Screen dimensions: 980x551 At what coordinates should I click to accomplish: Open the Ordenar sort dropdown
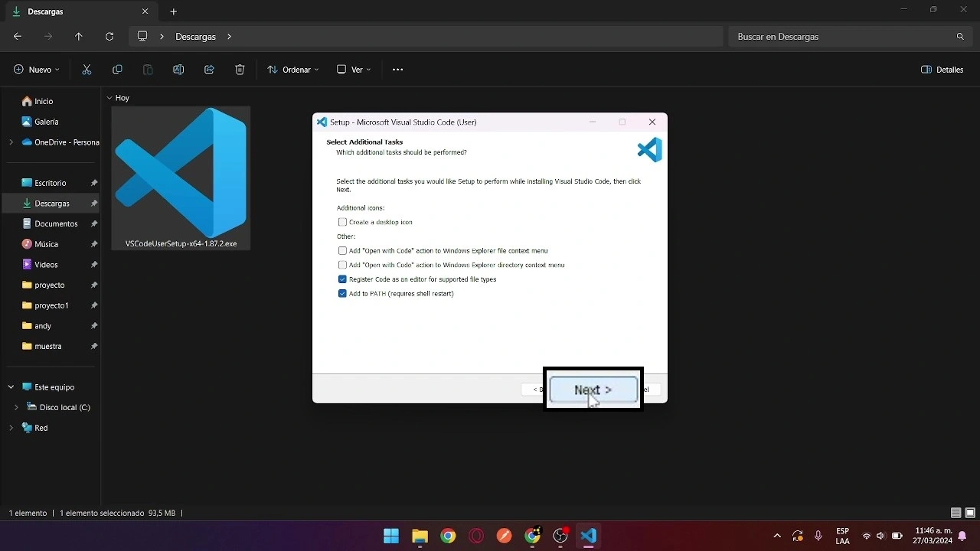(293, 70)
